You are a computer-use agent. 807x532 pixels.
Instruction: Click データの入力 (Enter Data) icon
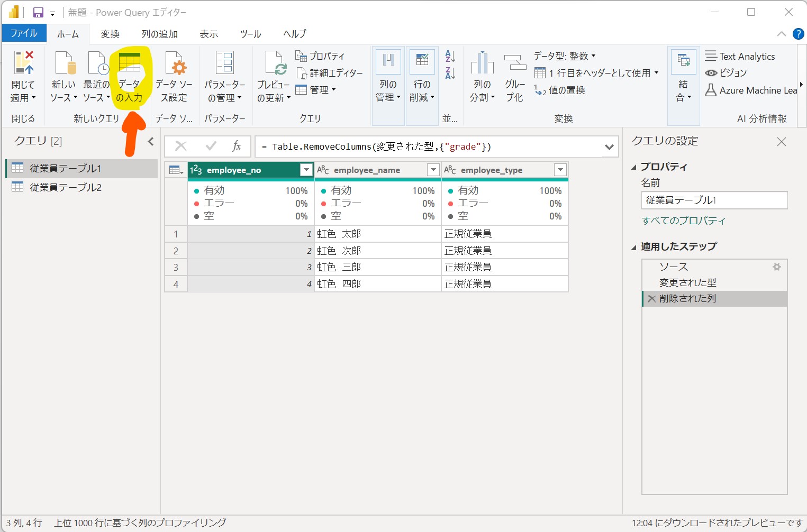point(130,63)
